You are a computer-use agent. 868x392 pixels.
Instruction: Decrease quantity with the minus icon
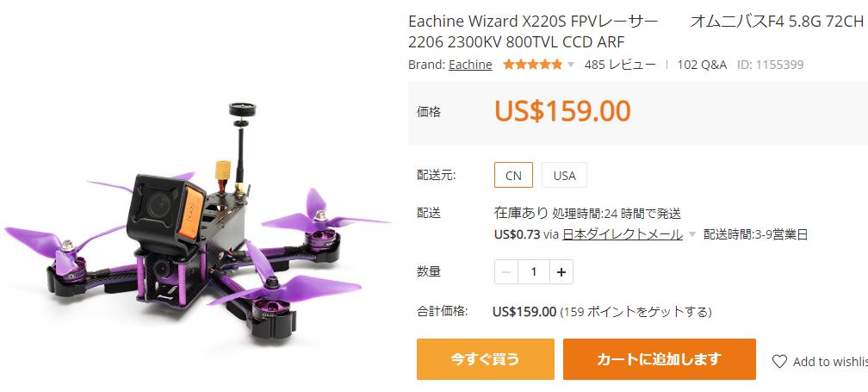coord(506,272)
